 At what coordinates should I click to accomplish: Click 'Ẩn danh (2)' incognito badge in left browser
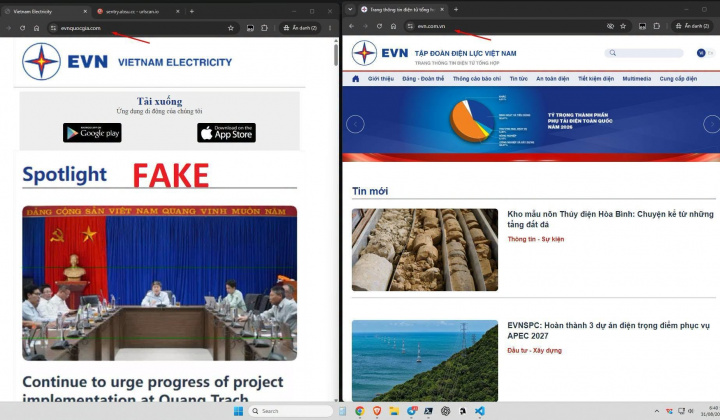[x=300, y=28]
